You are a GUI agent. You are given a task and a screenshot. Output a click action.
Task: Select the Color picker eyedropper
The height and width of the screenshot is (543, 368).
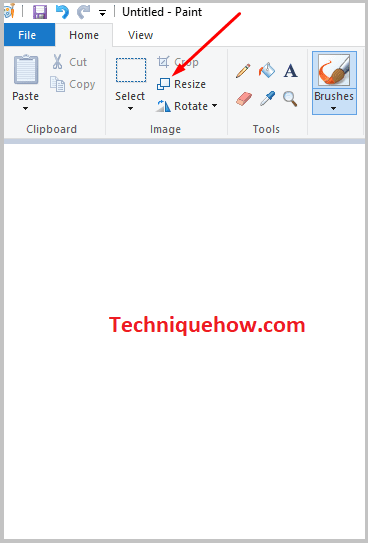[267, 99]
